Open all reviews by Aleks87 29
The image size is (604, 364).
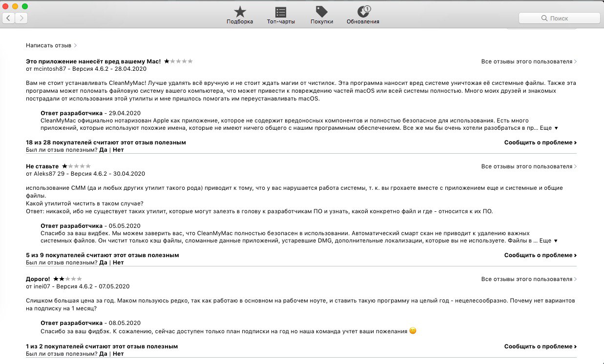click(x=529, y=166)
